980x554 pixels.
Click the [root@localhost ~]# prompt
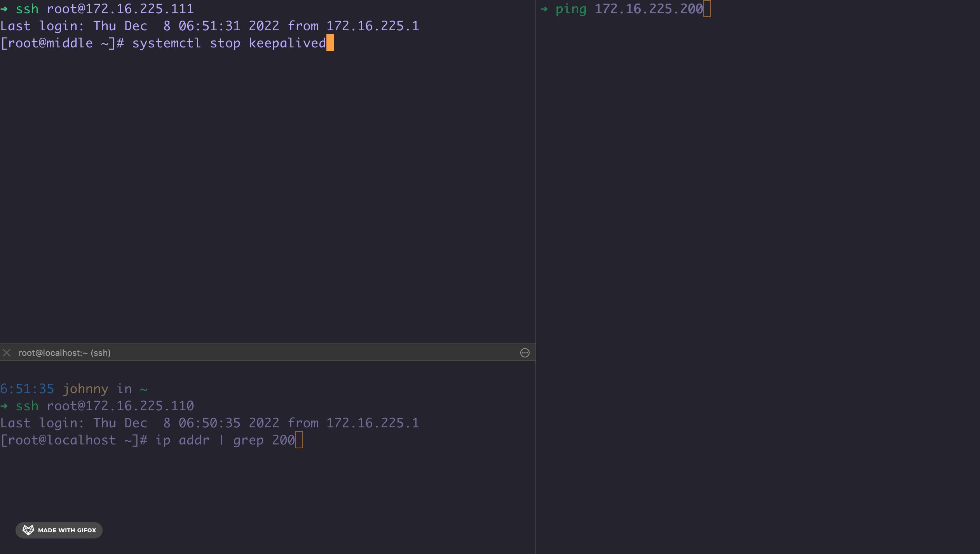click(73, 440)
